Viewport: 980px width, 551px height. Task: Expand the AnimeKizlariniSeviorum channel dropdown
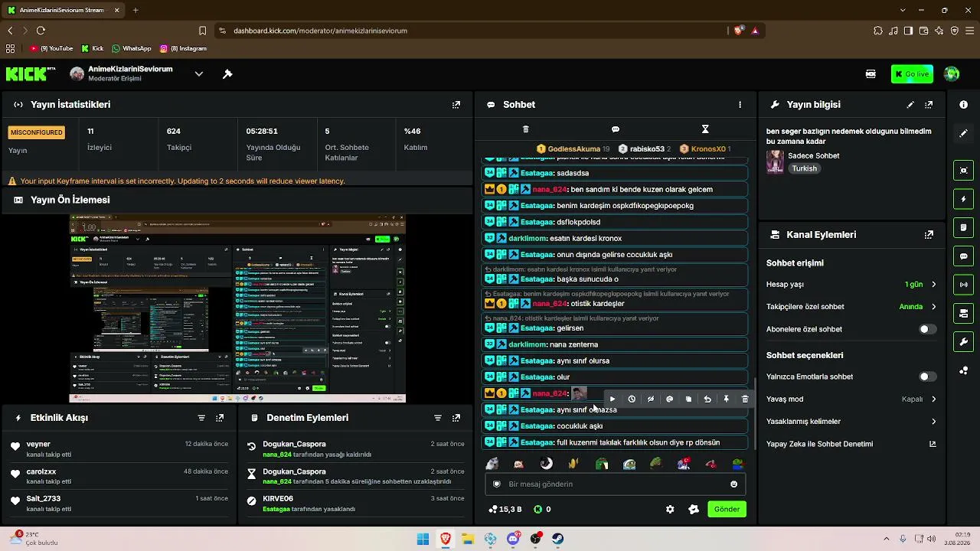(198, 73)
